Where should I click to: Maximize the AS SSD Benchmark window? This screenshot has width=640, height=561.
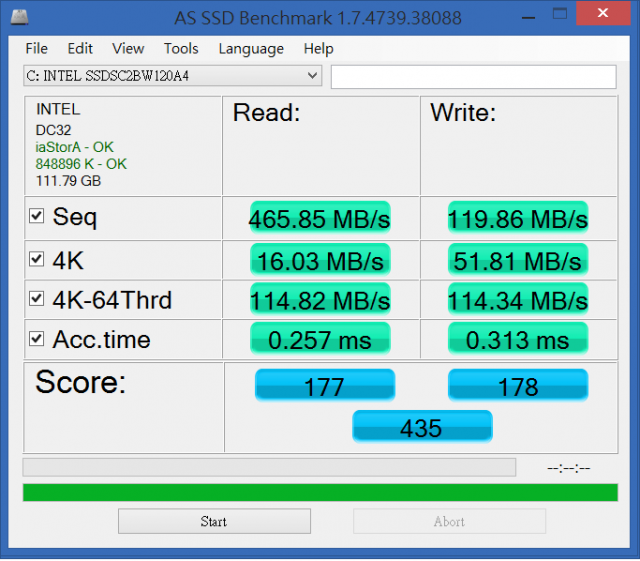(560, 14)
